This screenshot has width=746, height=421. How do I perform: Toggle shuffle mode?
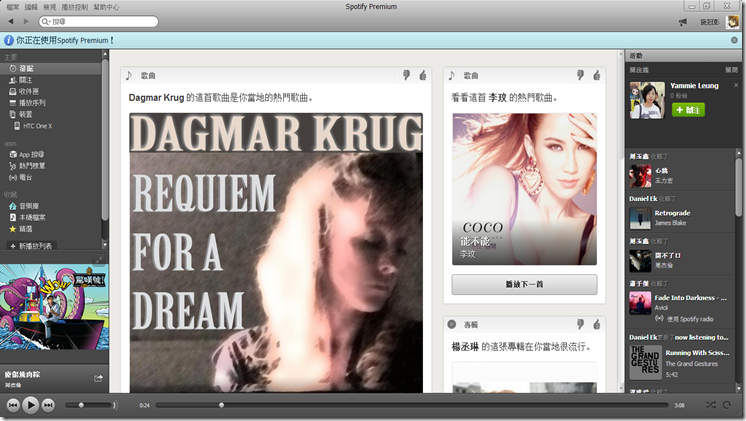coord(710,405)
